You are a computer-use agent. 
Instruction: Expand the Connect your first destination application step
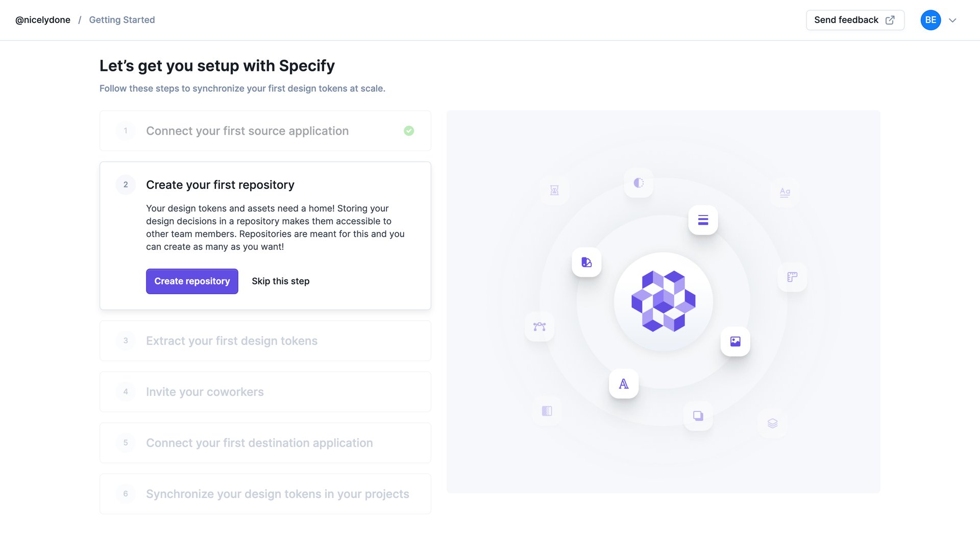[259, 443]
